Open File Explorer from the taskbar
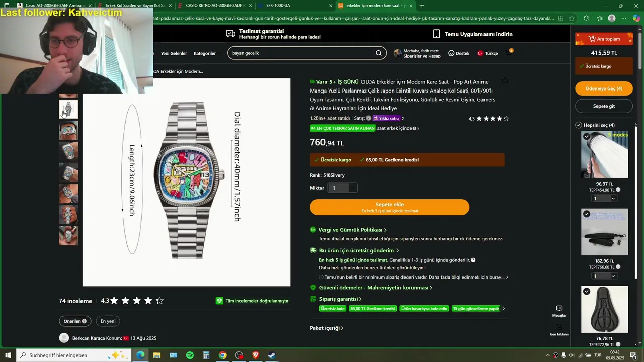 coord(157,355)
